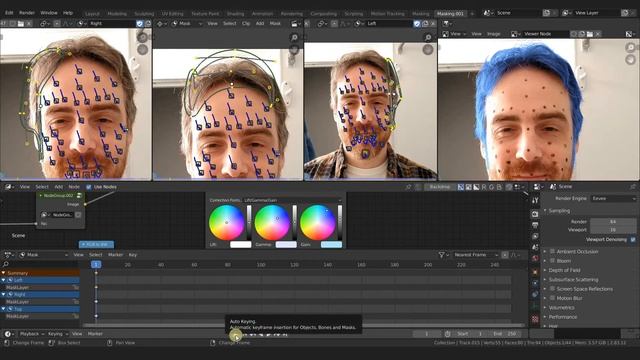
Task: Toggle fake user shield for Left mask
Action: (417, 24)
